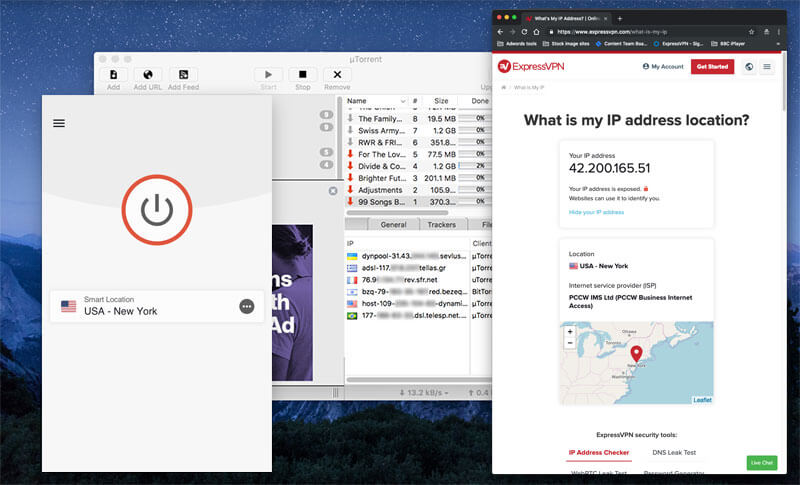Select the 'Swiss Army...' torrent row
This screenshot has width=800, height=485.
[x=418, y=131]
